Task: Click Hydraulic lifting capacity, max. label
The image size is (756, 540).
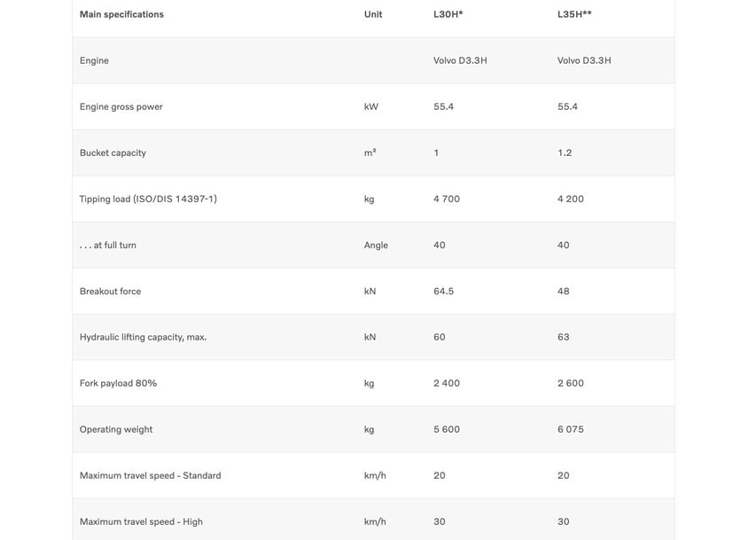Action: click(x=143, y=337)
